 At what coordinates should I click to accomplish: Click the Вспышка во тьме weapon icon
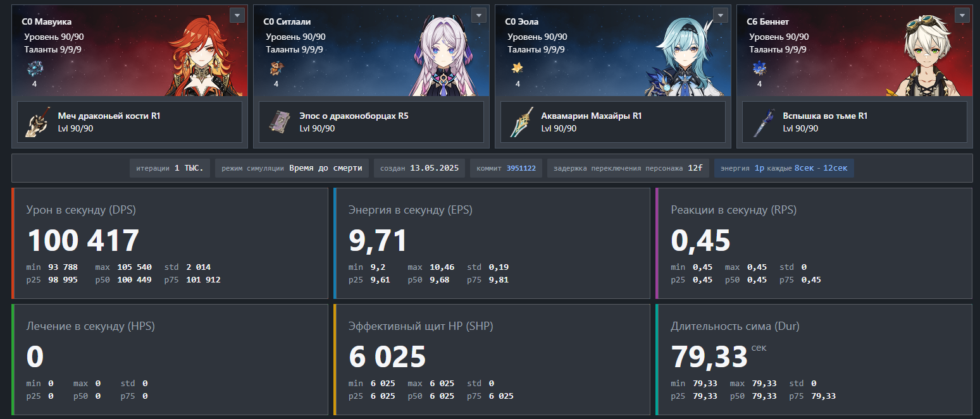(x=762, y=122)
